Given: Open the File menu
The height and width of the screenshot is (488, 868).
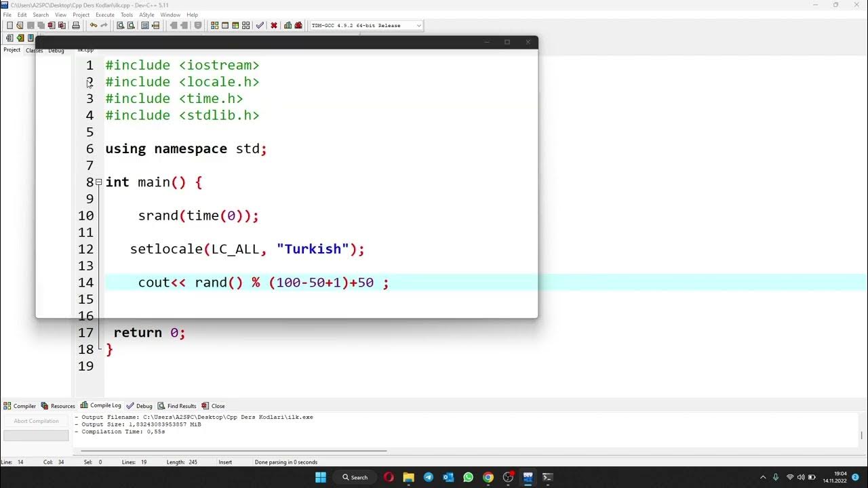Looking at the screenshot, I should [x=7, y=14].
